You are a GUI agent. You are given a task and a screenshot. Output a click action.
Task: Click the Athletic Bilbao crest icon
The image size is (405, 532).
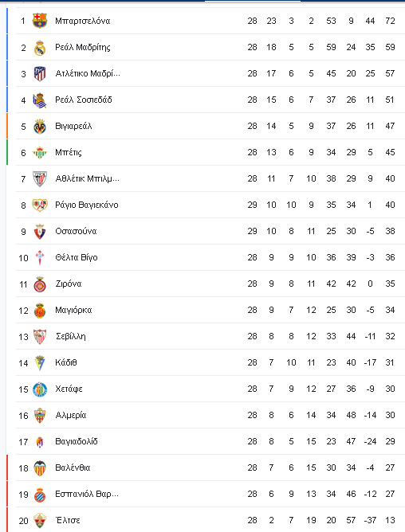pyautogui.click(x=40, y=179)
